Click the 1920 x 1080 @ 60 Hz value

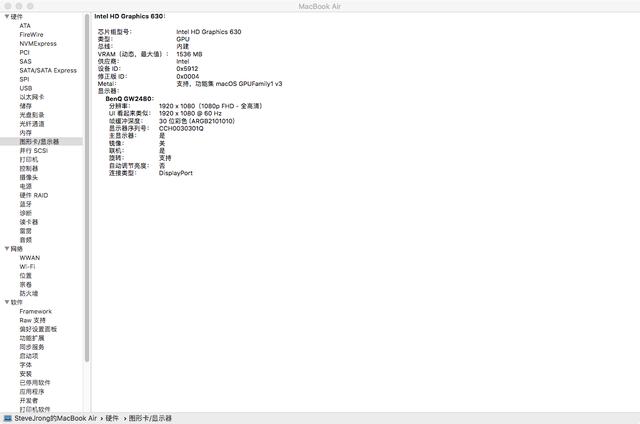(190, 113)
